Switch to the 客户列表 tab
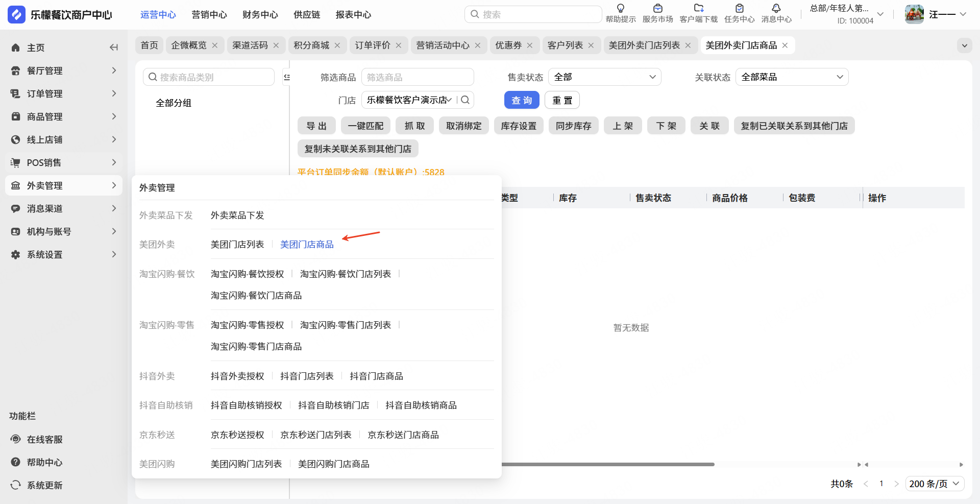Image resolution: width=980 pixels, height=504 pixels. pos(565,45)
